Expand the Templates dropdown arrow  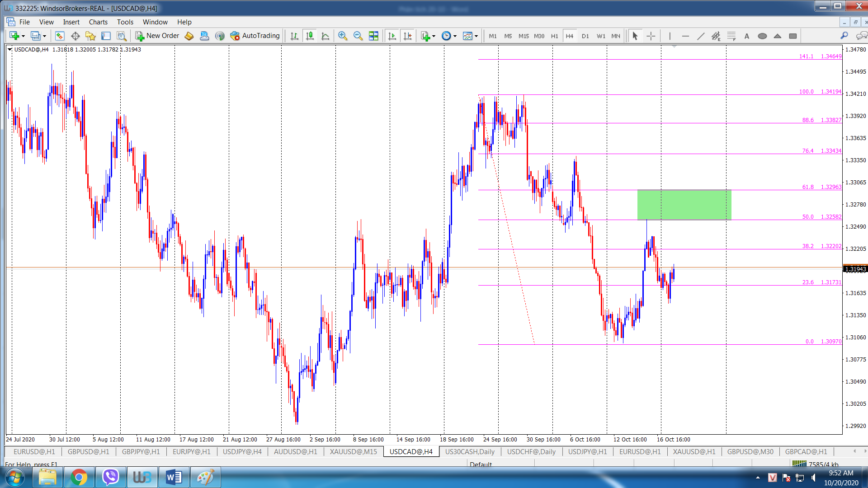pyautogui.click(x=476, y=36)
